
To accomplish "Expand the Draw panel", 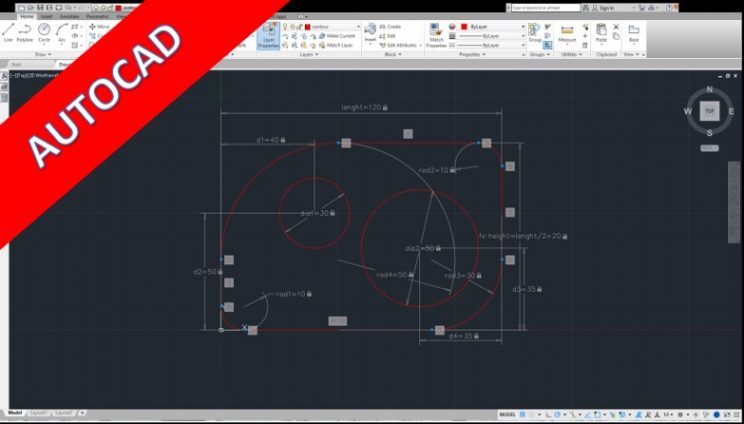I will click(x=43, y=54).
